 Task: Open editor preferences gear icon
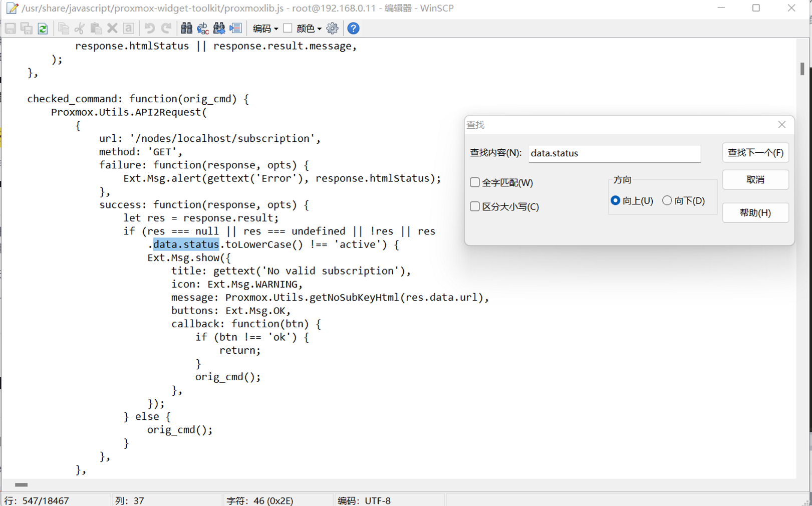click(x=332, y=29)
